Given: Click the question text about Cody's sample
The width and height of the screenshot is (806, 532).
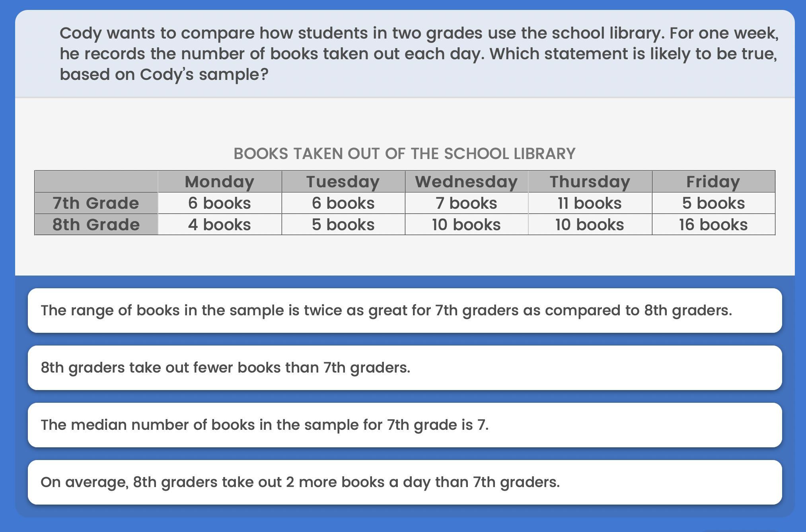Looking at the screenshot, I should (x=419, y=54).
